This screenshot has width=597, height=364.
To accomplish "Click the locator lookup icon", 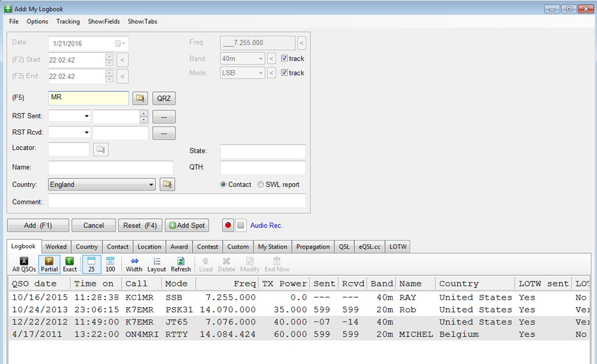I will pos(100,149).
